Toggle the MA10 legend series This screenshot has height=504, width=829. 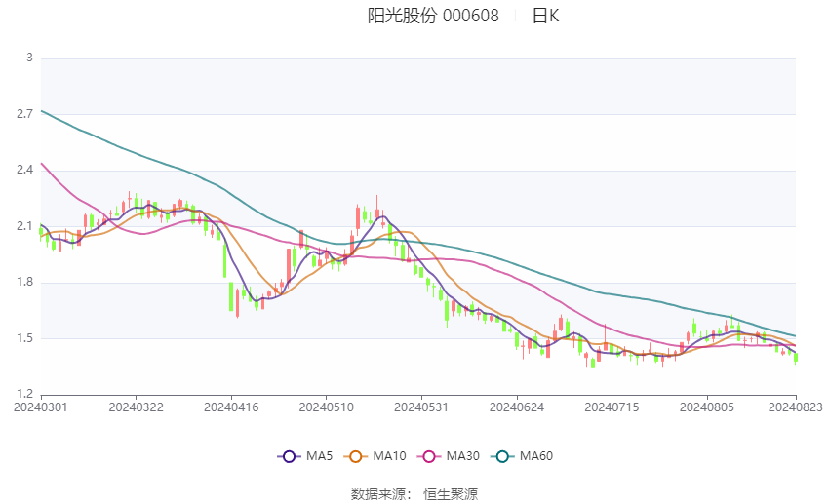point(375,456)
